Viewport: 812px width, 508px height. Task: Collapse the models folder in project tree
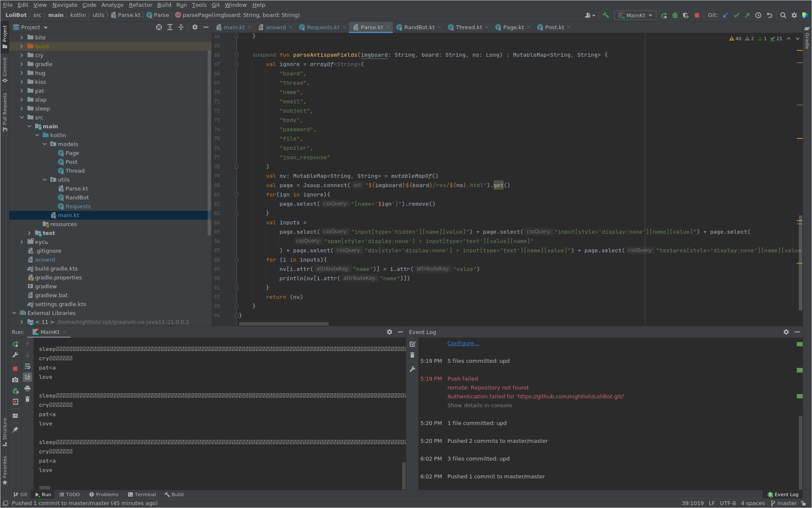(x=45, y=144)
